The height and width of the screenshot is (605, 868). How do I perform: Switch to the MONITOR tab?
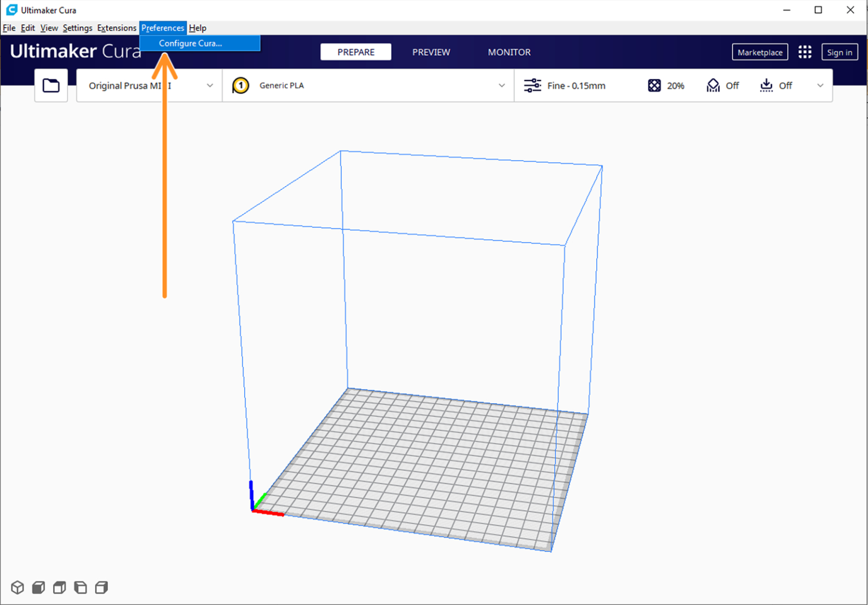tap(509, 51)
